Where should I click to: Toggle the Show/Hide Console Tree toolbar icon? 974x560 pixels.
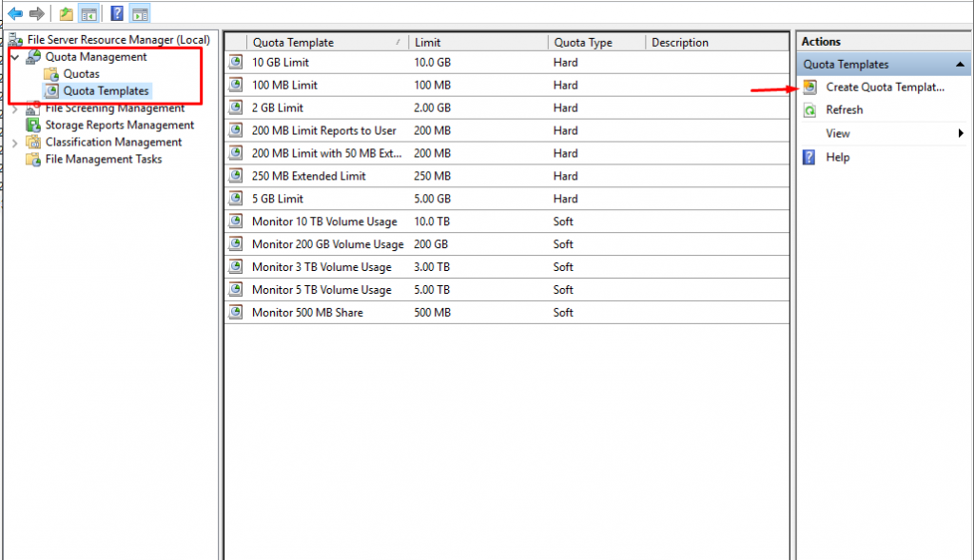(x=88, y=13)
